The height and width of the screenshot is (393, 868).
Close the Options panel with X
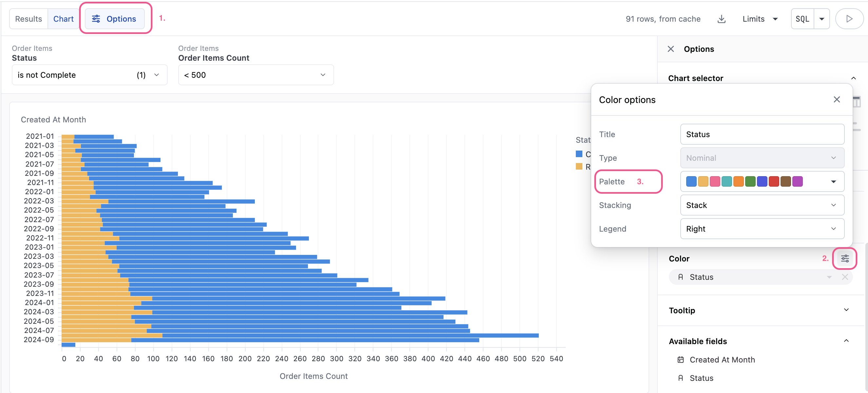(670, 49)
